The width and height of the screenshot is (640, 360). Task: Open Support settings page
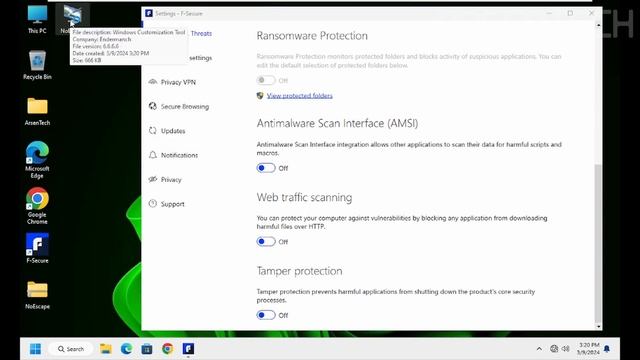[173, 204]
